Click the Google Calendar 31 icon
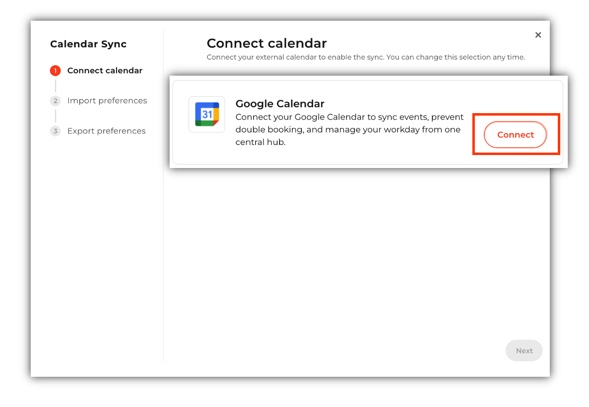 coord(207,114)
